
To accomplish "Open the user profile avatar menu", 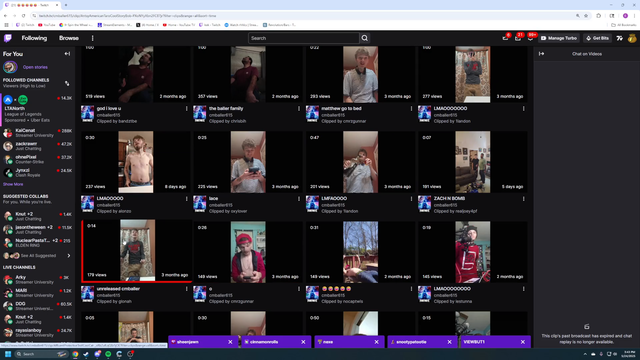I will pos(632,38).
